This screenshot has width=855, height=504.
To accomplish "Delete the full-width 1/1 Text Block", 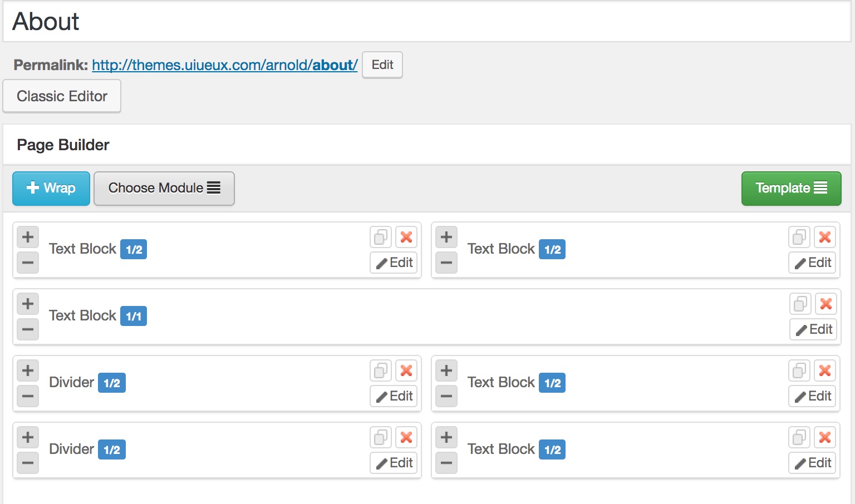I will (826, 304).
